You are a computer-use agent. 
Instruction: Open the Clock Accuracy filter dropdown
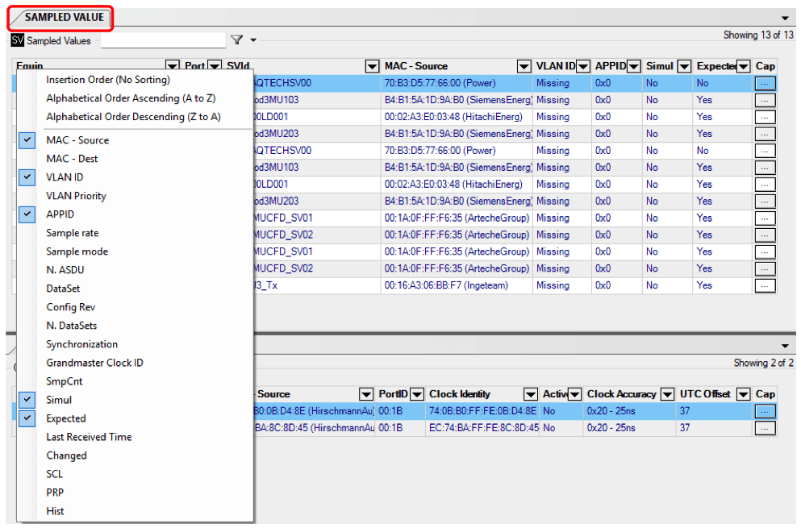pyautogui.click(x=667, y=394)
